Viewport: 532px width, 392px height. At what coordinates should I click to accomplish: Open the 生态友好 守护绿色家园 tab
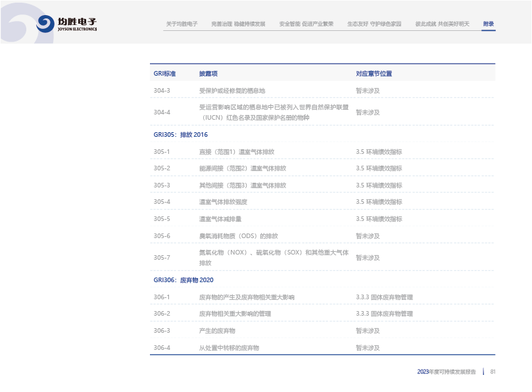click(374, 24)
